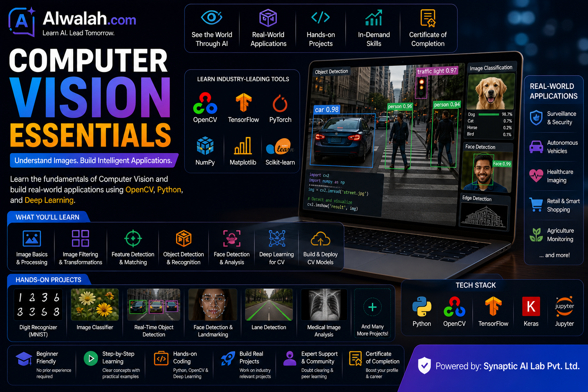588x392 pixels.
Task: Click the Agriculture Monitoring plant icon
Action: (x=536, y=234)
